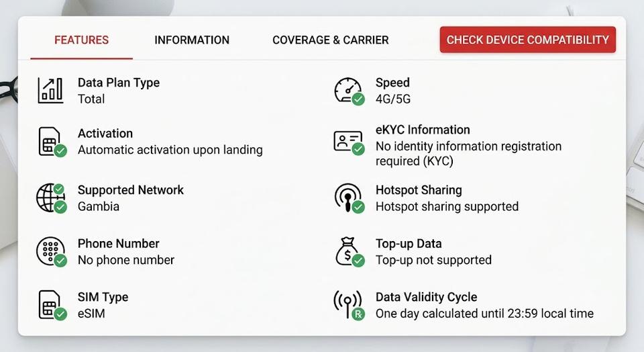Click the Hotspot Sharing signal icon
This screenshot has width=644, height=352.
pyautogui.click(x=349, y=197)
